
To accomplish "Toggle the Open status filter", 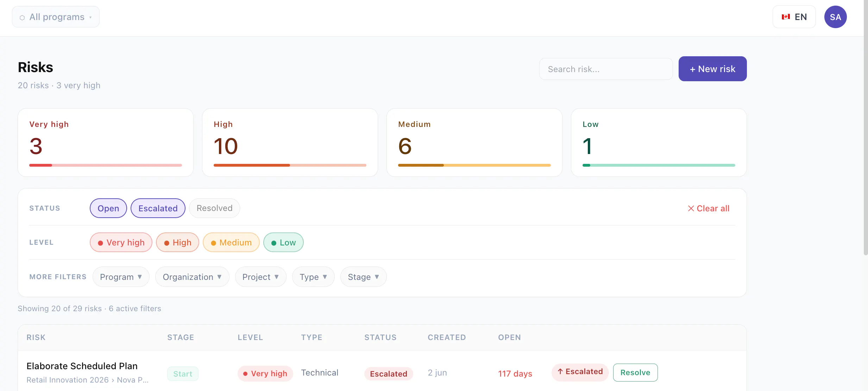I will [108, 208].
